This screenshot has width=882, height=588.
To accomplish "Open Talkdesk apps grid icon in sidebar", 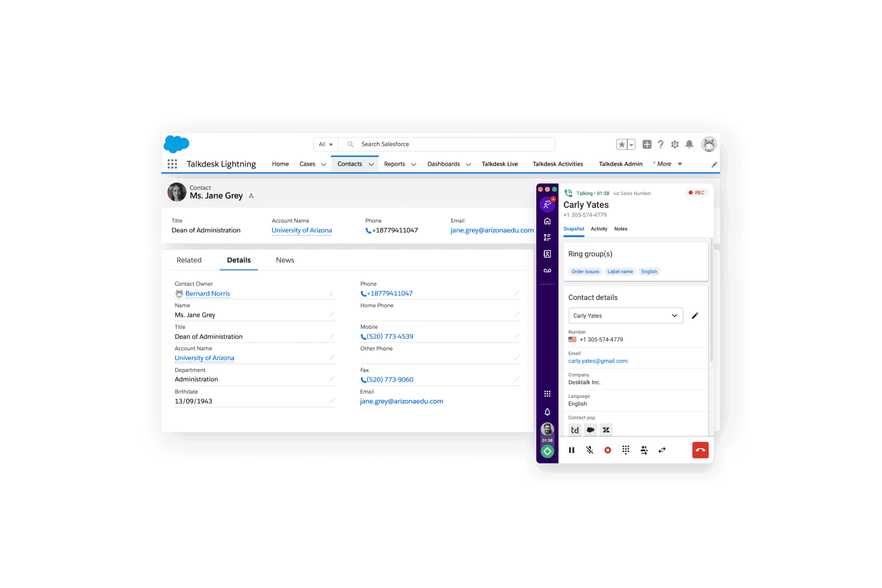I will click(547, 394).
